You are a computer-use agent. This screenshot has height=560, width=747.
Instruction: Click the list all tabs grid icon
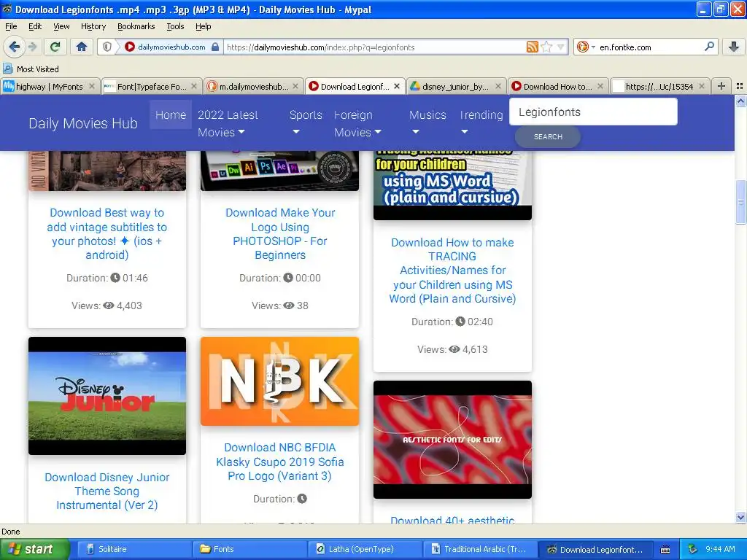click(740, 86)
